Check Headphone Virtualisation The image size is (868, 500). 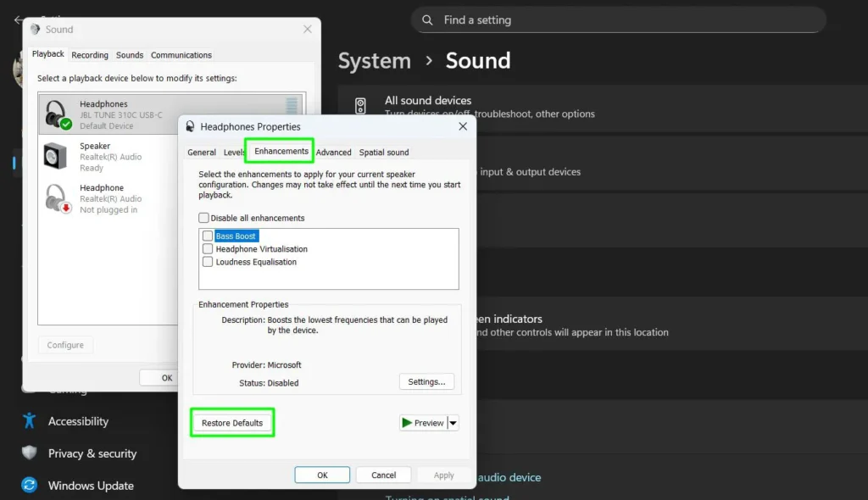click(207, 249)
